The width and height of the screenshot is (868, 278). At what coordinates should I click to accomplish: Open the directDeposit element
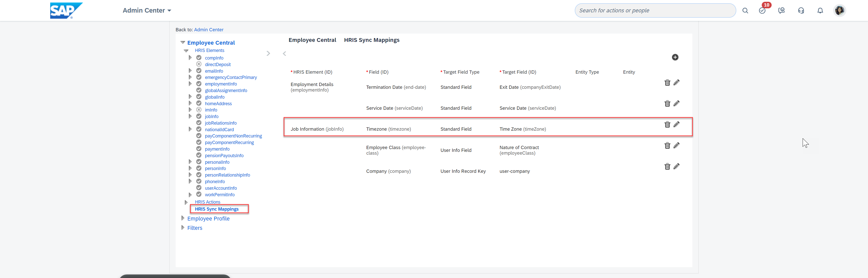coord(218,64)
